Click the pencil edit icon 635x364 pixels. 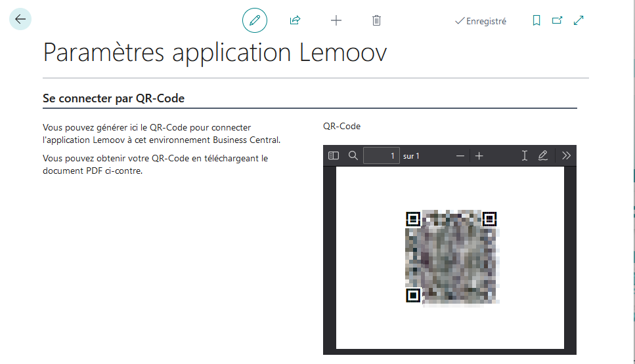click(x=255, y=20)
